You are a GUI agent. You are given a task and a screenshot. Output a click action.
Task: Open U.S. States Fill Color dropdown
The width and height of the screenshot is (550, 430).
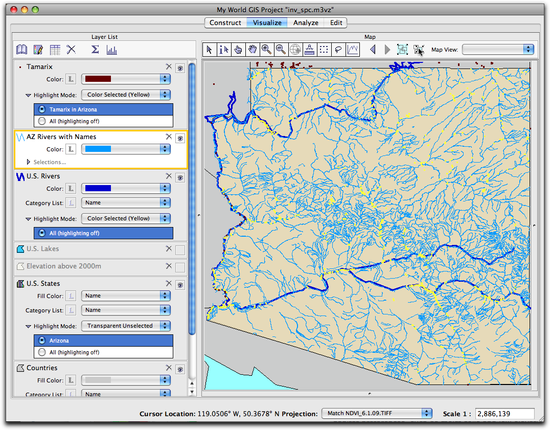click(126, 296)
